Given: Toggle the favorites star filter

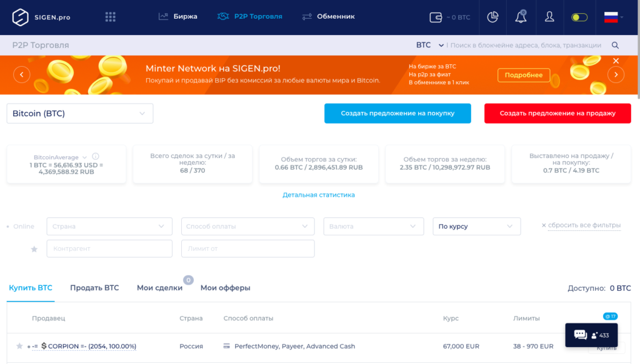Looking at the screenshot, I should coord(34,248).
